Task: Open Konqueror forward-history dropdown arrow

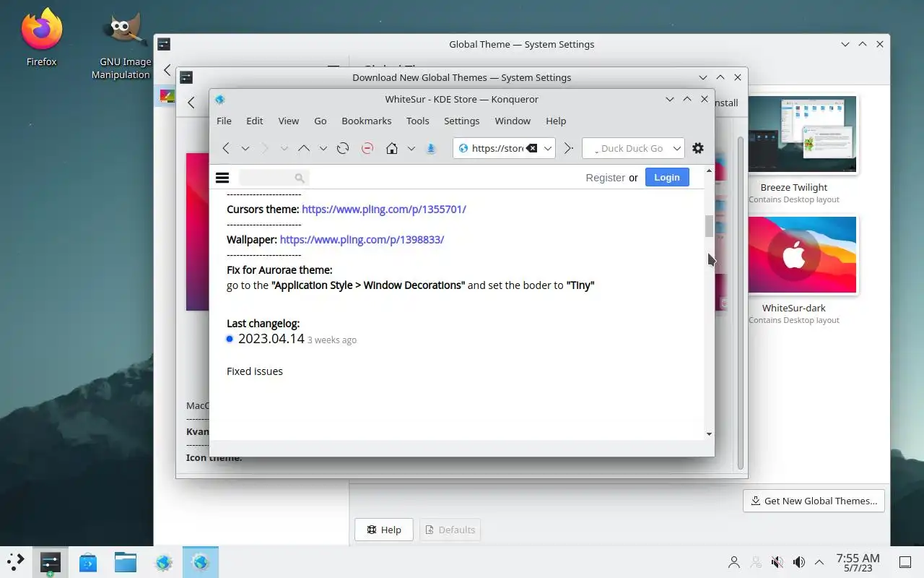Action: pyautogui.click(x=284, y=148)
